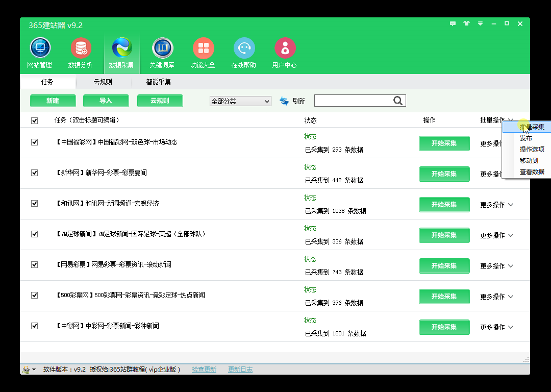Open the 更新日志 changelog link

pos(240,370)
